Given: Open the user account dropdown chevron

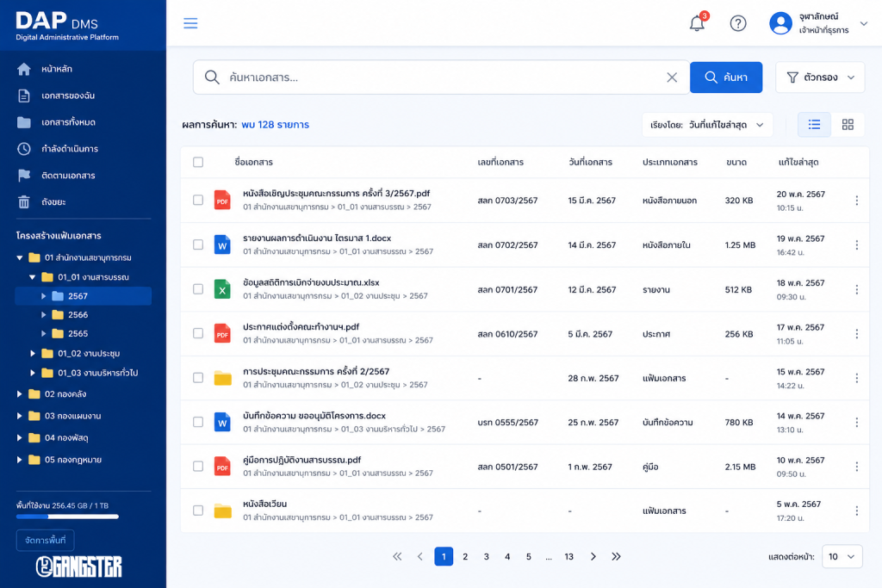Looking at the screenshot, I should (863, 23).
